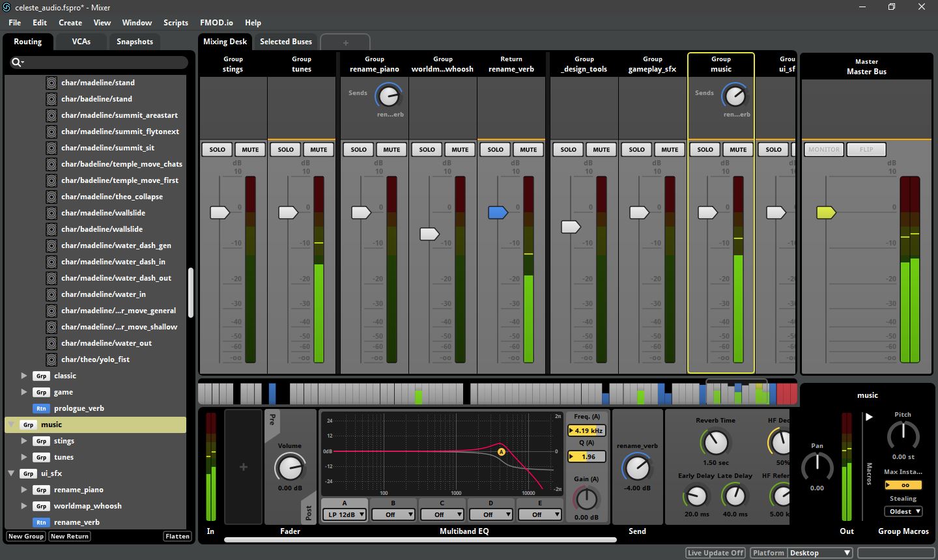Viewport: 938px width, 560px height.
Task: Click the search magnifier icon in routing panel
Action: point(18,63)
